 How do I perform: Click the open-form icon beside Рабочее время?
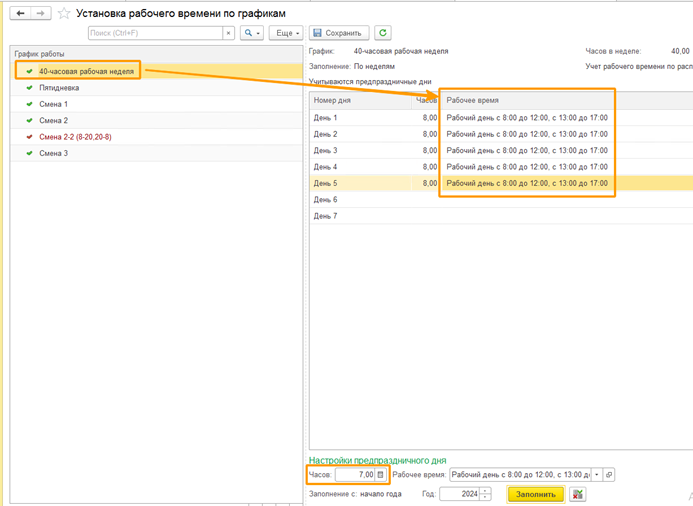610,475
